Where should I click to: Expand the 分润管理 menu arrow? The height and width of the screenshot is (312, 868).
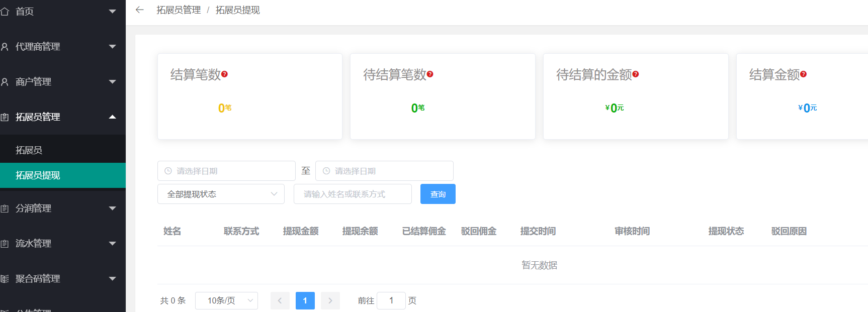pos(113,208)
